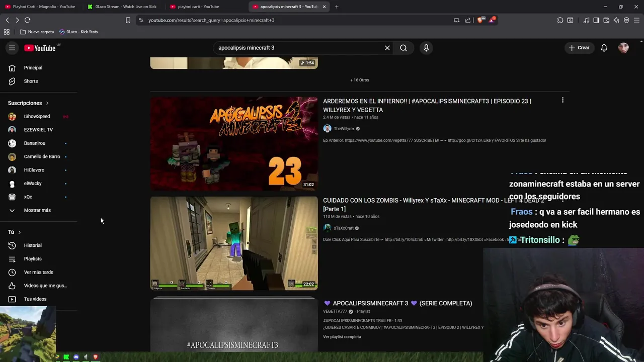The height and width of the screenshot is (362, 644).
Task: Open Brave Shields lion icon
Action: pos(480,20)
